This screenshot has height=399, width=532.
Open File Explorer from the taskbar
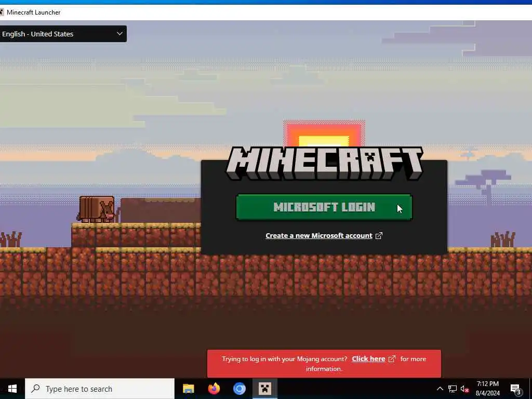tap(188, 389)
